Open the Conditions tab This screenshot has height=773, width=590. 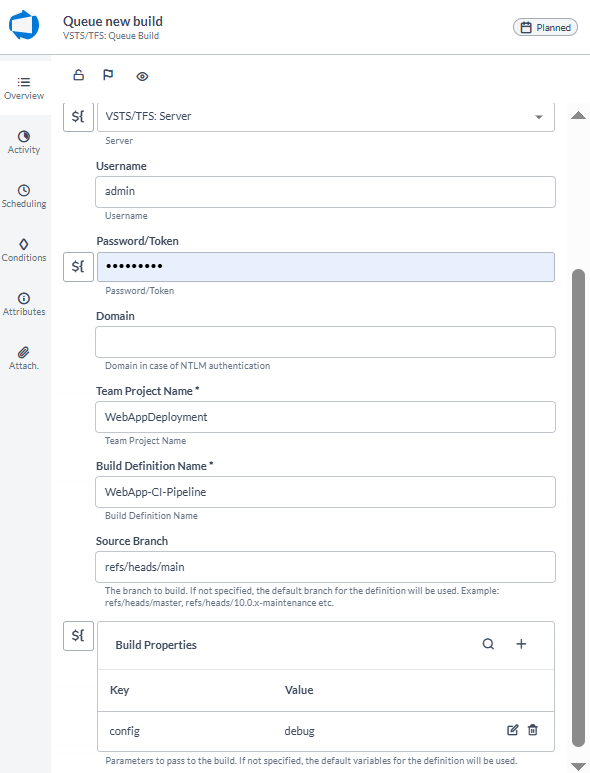[24, 250]
